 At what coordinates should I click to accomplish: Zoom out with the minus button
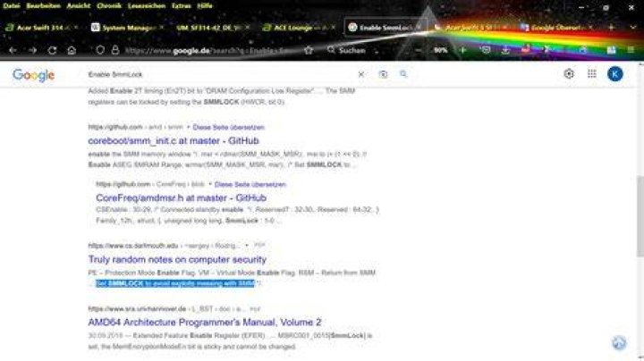tap(418, 50)
